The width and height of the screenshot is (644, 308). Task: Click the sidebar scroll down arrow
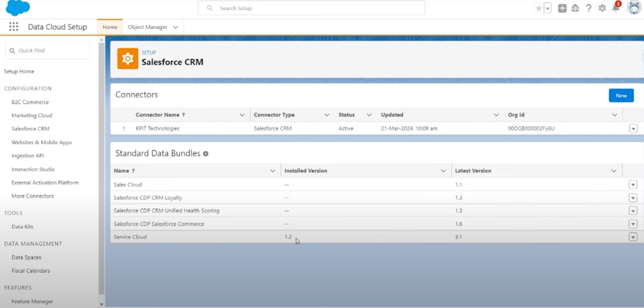click(x=101, y=304)
